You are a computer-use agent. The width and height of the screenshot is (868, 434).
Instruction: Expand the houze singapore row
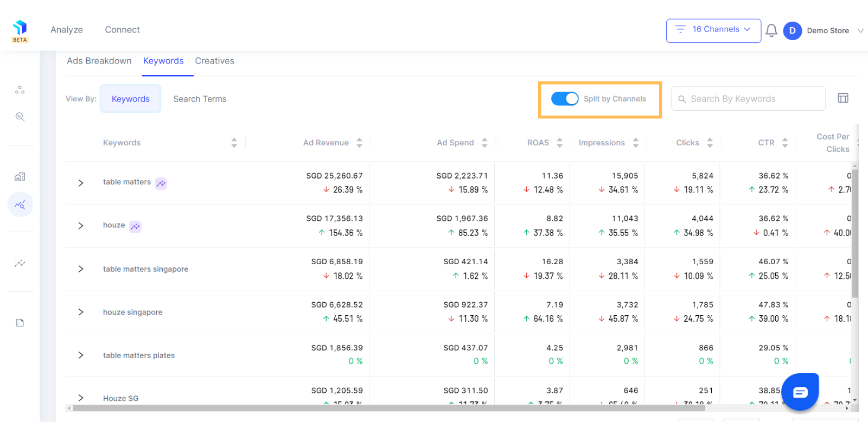point(81,312)
